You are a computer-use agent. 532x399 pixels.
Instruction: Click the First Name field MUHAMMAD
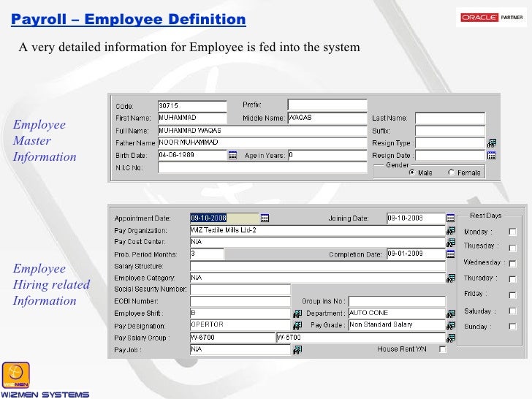coord(192,118)
